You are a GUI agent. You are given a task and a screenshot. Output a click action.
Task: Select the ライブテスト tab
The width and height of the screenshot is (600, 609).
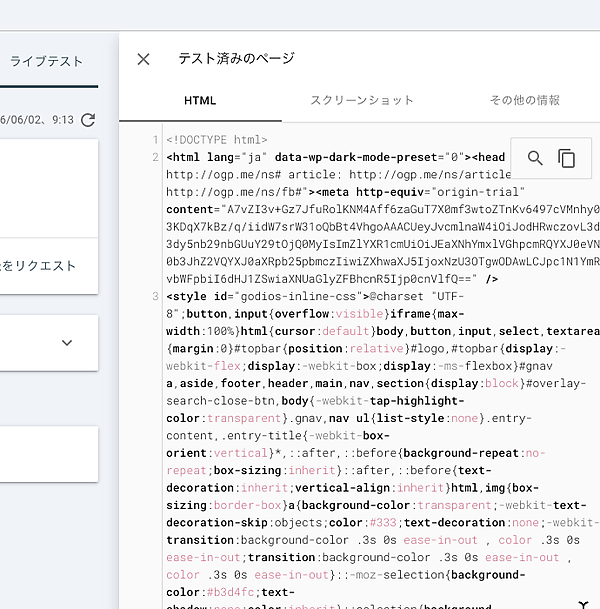46,61
